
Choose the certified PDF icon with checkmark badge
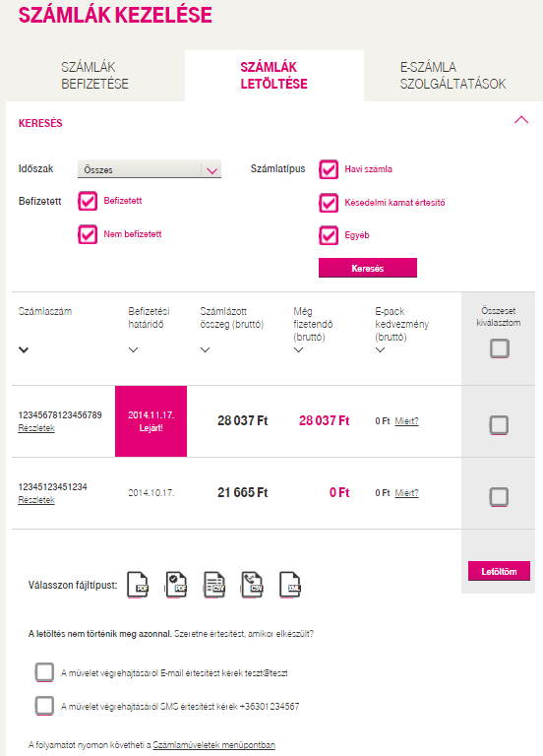click(x=176, y=585)
